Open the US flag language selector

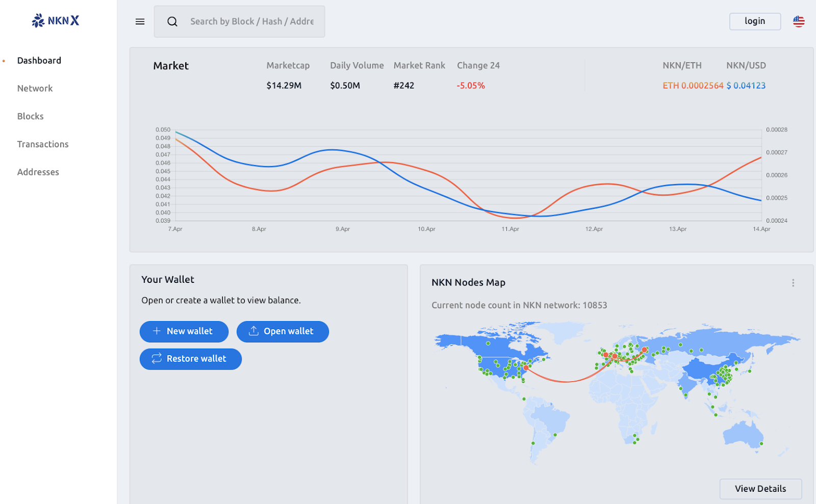coord(799,21)
